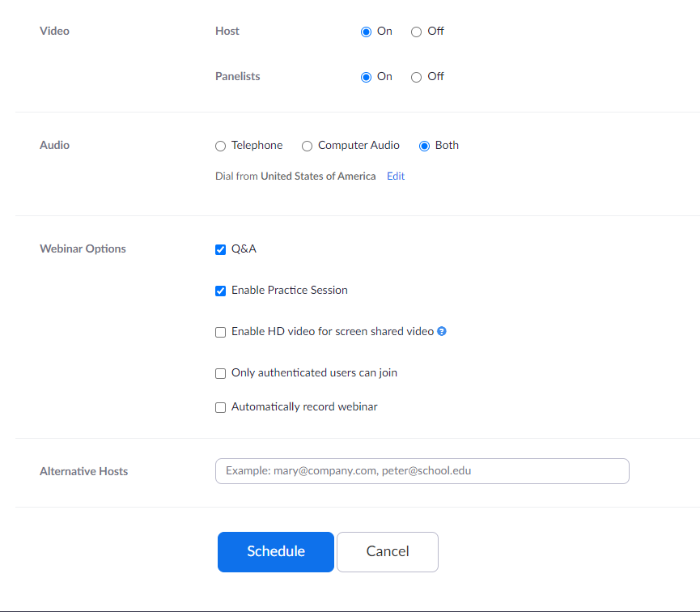This screenshot has width=700, height=612.
Task: Set Host video to On
Action: pos(366,32)
